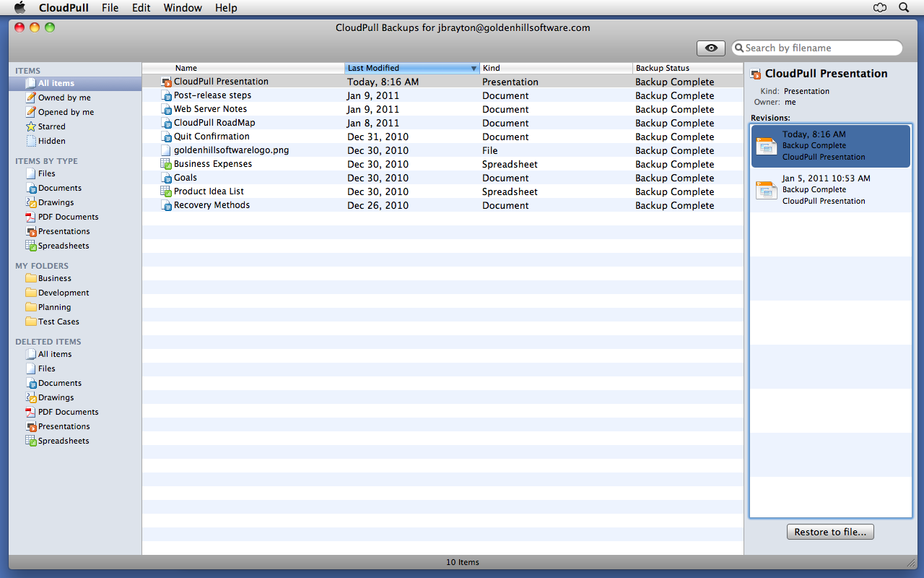Open the File menu
This screenshot has width=924, height=578.
(110, 8)
